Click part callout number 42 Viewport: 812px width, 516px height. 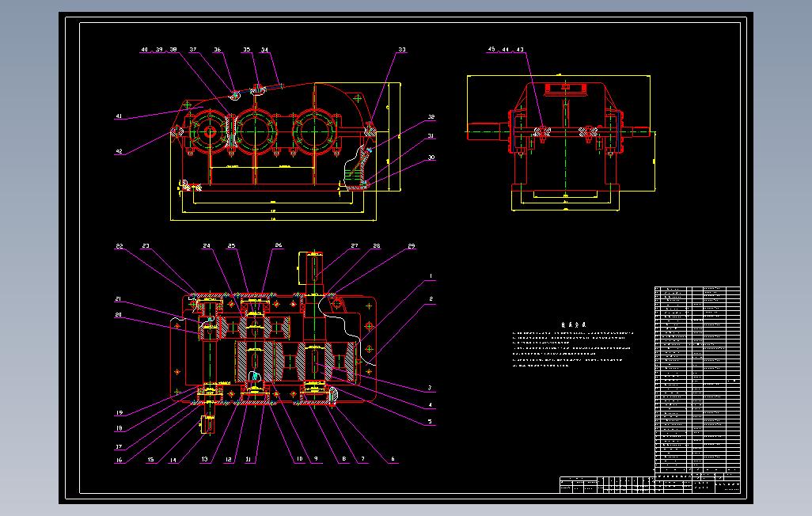click(x=119, y=152)
